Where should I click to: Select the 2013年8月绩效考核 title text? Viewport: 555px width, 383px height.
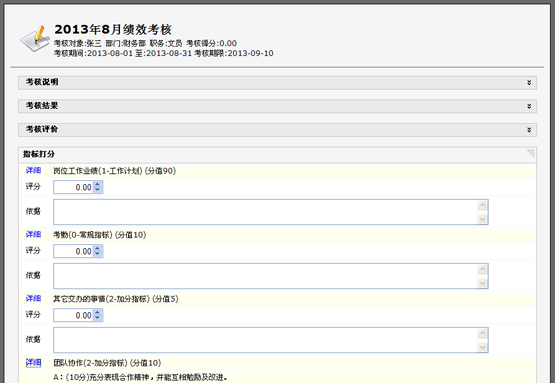click(x=113, y=29)
